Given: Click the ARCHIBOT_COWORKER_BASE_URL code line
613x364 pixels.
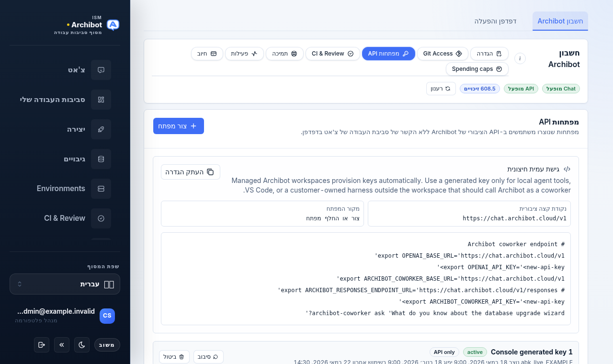Looking at the screenshot, I should click(451, 278).
